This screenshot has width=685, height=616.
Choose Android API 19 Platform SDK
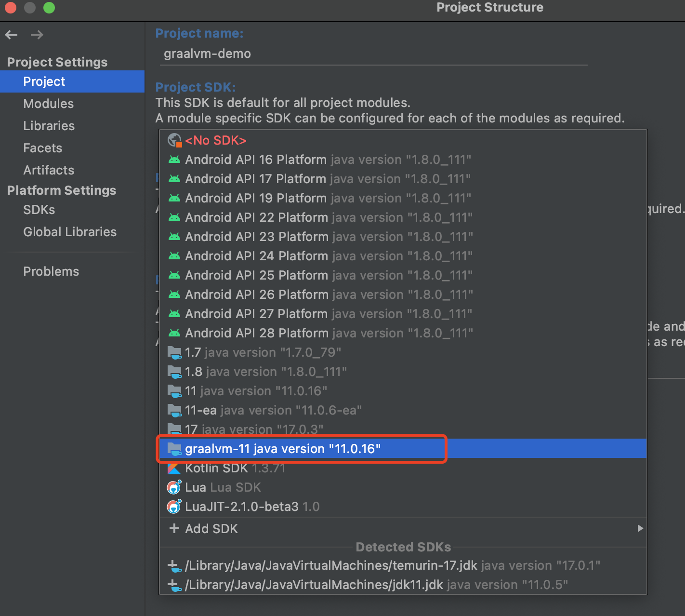403,198
